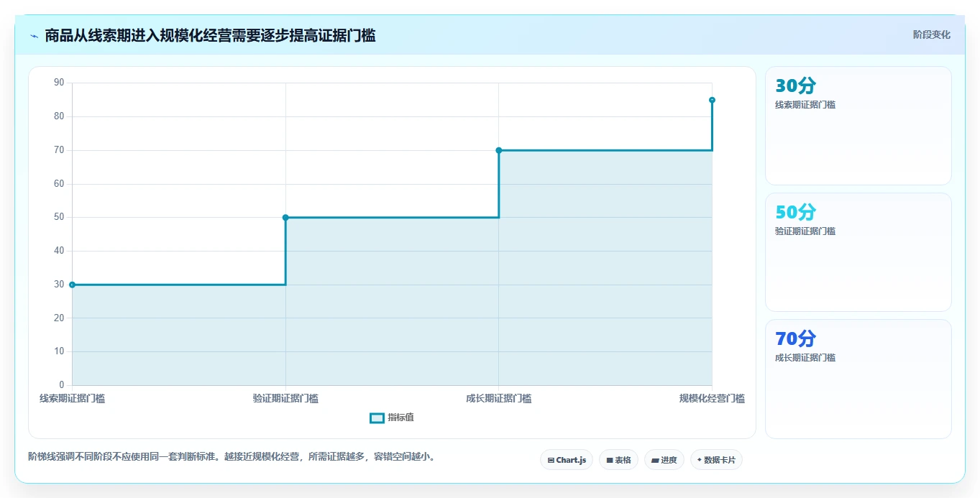
Task: Click the data point at value 50
Action: 285,218
